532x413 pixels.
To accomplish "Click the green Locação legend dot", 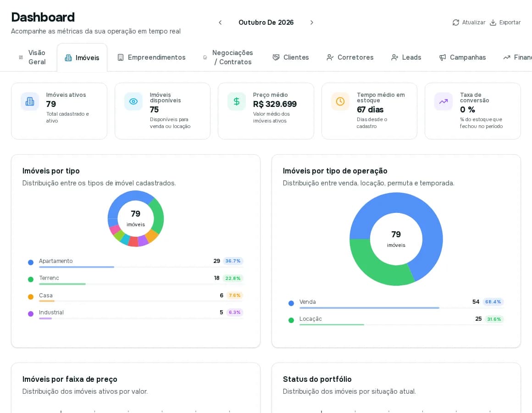I will tap(291, 320).
